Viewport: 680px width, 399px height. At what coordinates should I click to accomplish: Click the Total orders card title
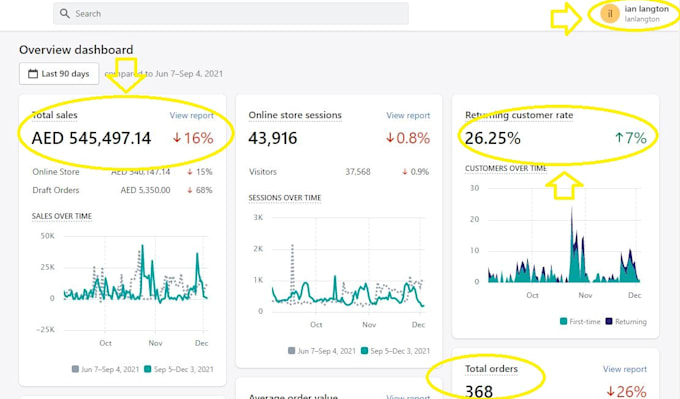click(491, 369)
